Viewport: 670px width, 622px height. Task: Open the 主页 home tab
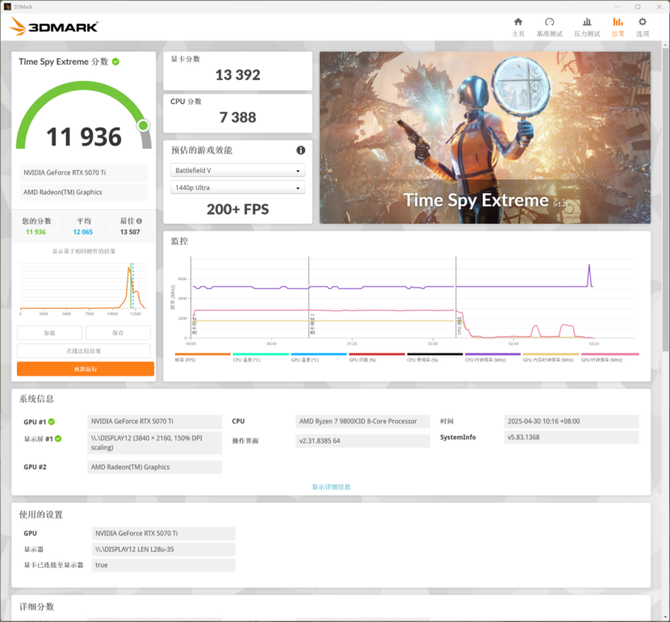(518, 27)
